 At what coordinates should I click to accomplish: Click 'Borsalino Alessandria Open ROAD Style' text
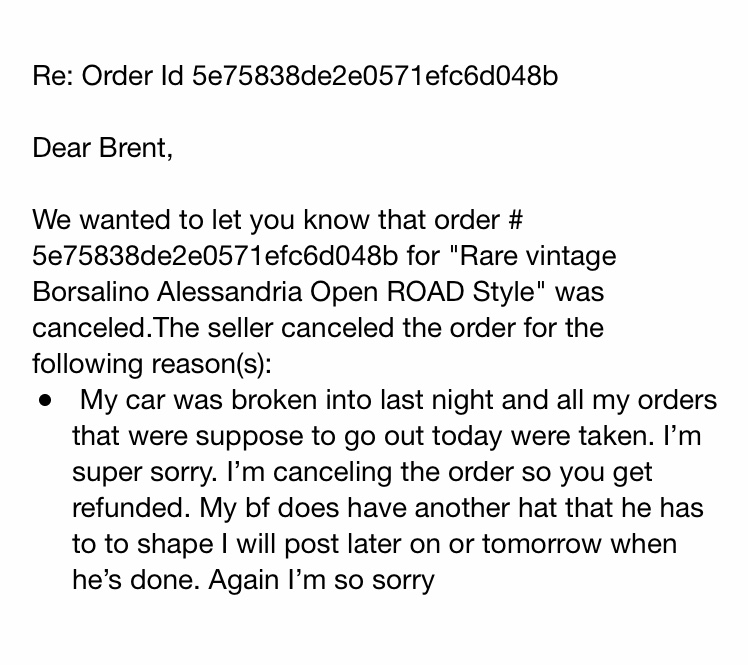pos(283,293)
